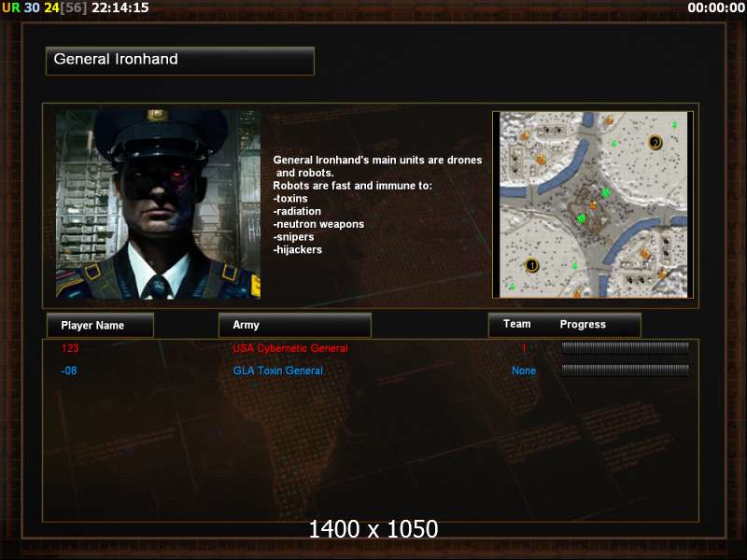Viewport: 747px width, 560px height.
Task: Open team value 1 for player 123
Action: point(524,348)
